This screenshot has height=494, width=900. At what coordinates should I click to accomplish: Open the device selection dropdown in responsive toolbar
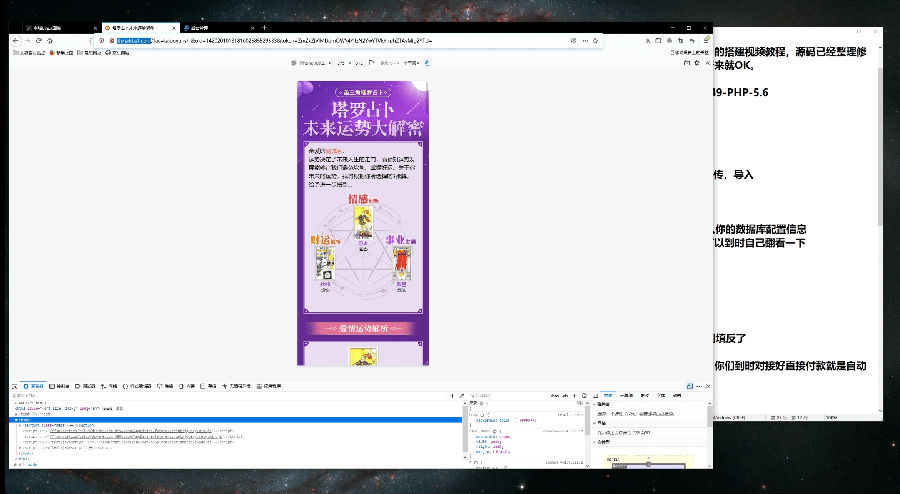click(x=312, y=61)
